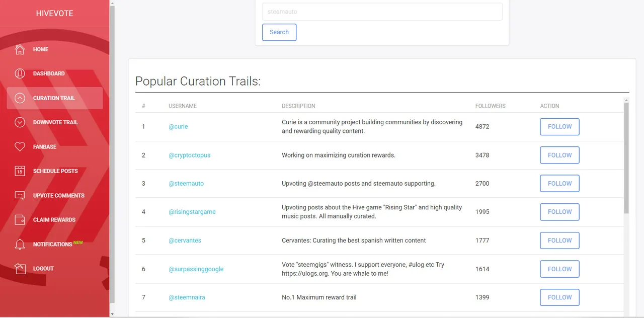Click the Notifications bell icon
The image size is (644, 318).
coord(20,245)
